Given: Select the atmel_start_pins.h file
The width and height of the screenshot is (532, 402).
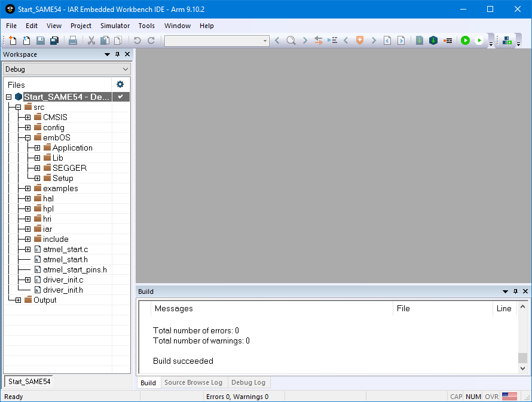Looking at the screenshot, I should point(75,269).
